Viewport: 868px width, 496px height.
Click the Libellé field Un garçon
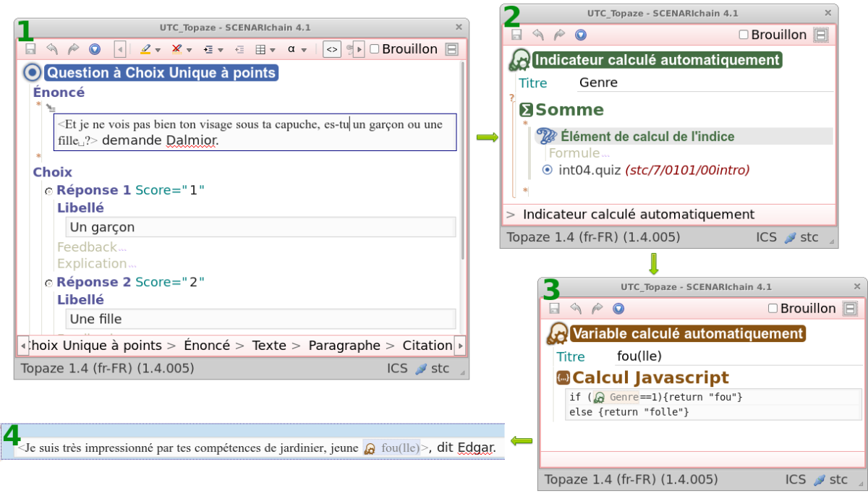(260, 227)
